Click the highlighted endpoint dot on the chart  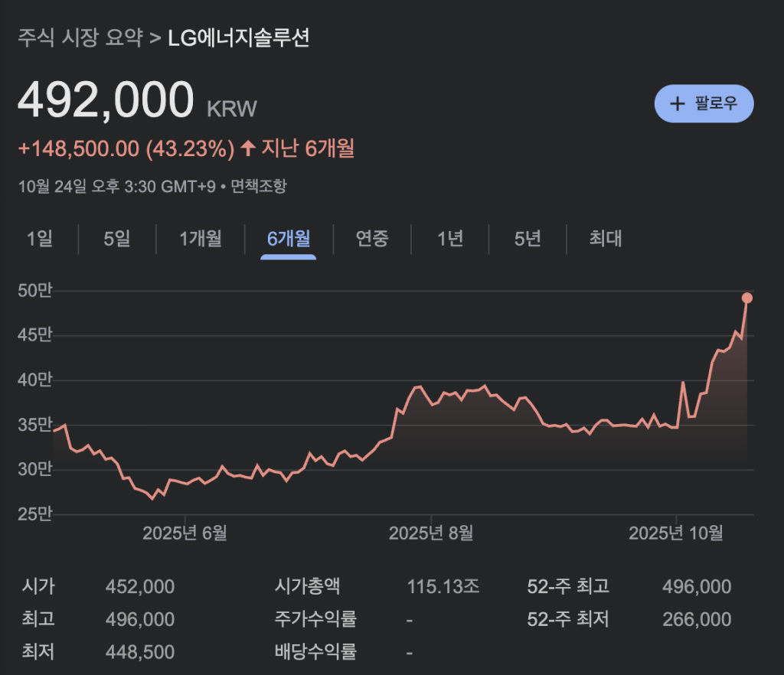click(x=746, y=298)
